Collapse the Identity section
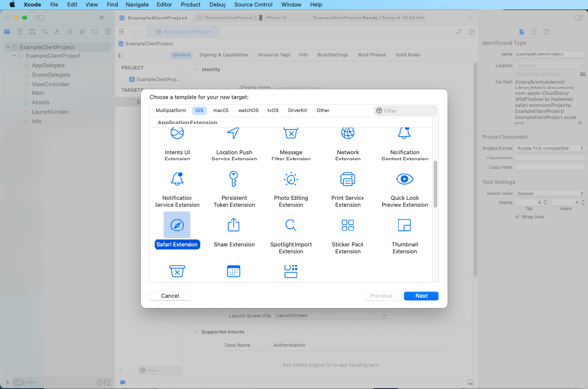This screenshot has width=588, height=389. [x=195, y=69]
